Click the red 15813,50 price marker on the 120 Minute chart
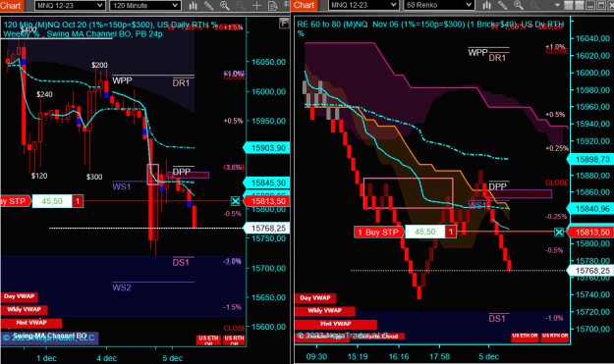 tap(266, 201)
